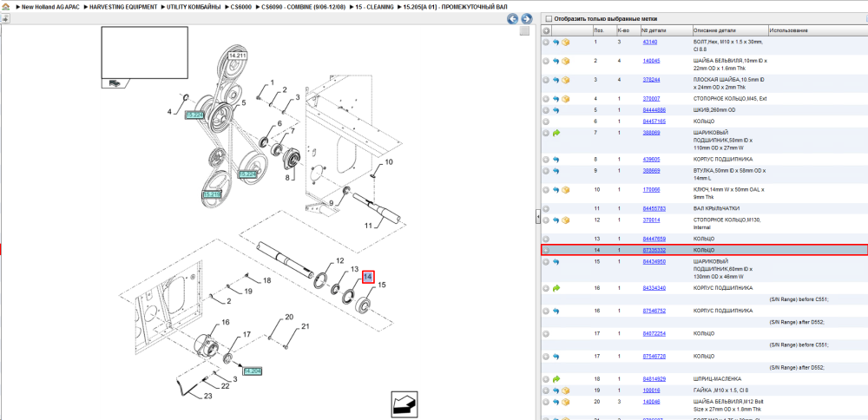Viewport: 868px width, 420px height.
Task: Open part number link 84814929
Action: click(x=654, y=379)
